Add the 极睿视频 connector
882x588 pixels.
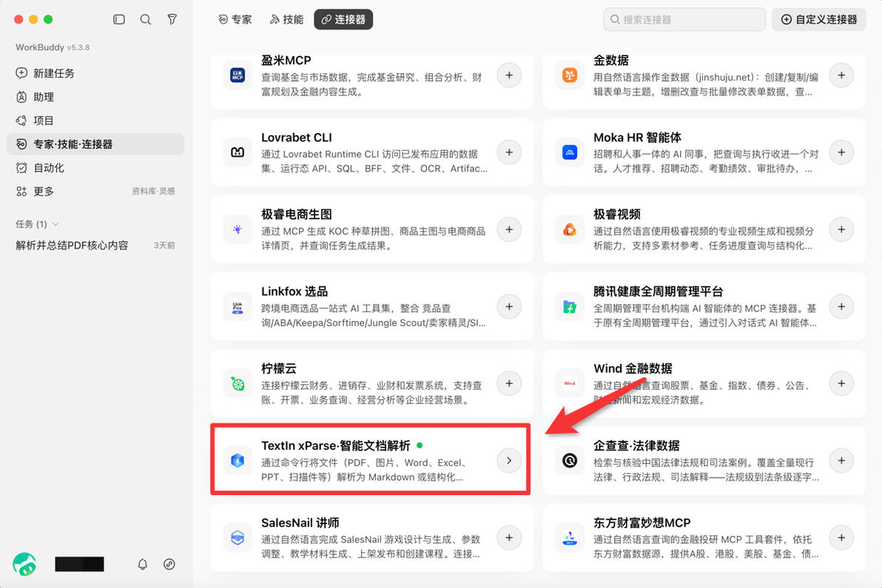tap(841, 229)
